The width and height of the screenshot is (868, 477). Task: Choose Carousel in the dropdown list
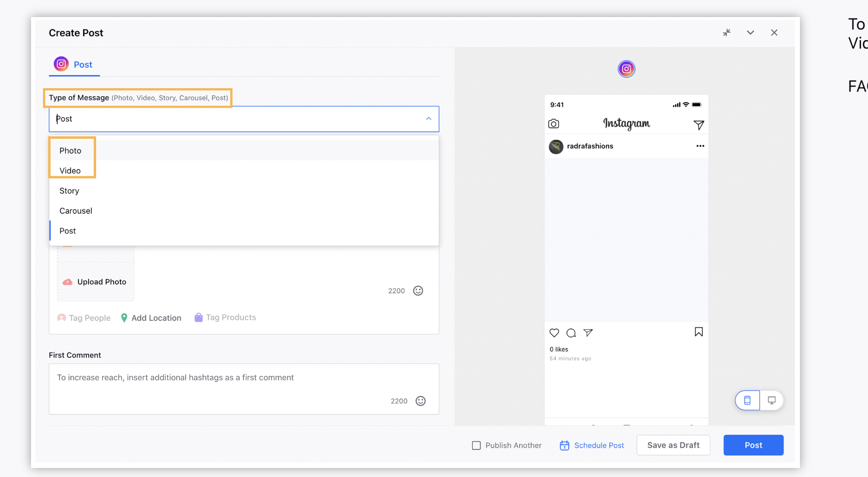(244, 210)
